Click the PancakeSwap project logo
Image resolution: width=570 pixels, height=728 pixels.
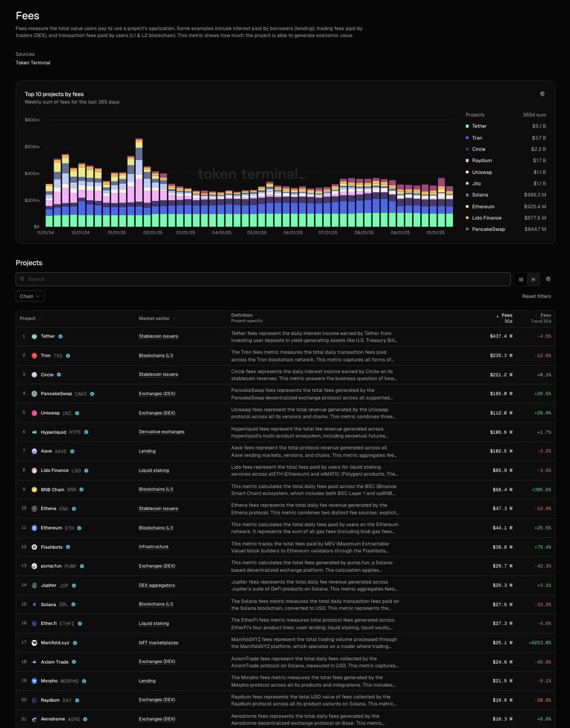(35, 394)
